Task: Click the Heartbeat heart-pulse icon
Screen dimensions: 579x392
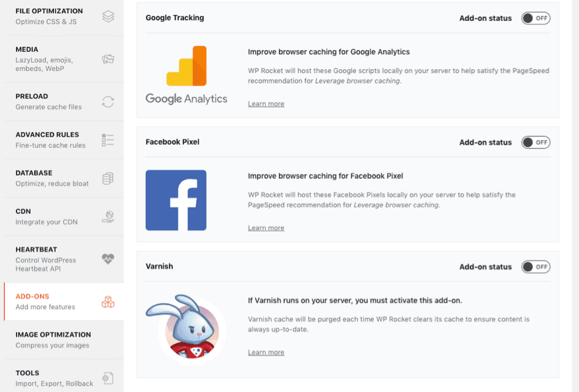Action: click(107, 258)
